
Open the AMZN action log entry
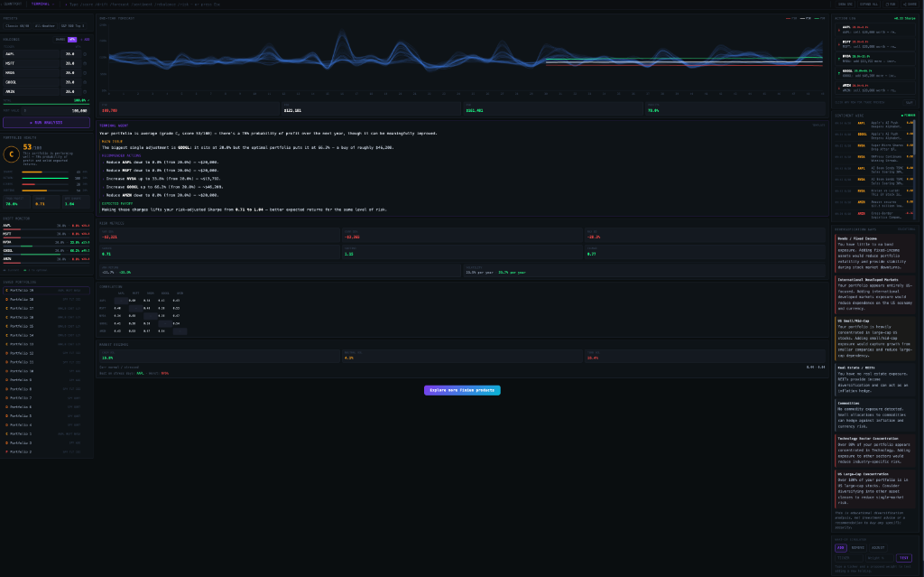point(874,88)
